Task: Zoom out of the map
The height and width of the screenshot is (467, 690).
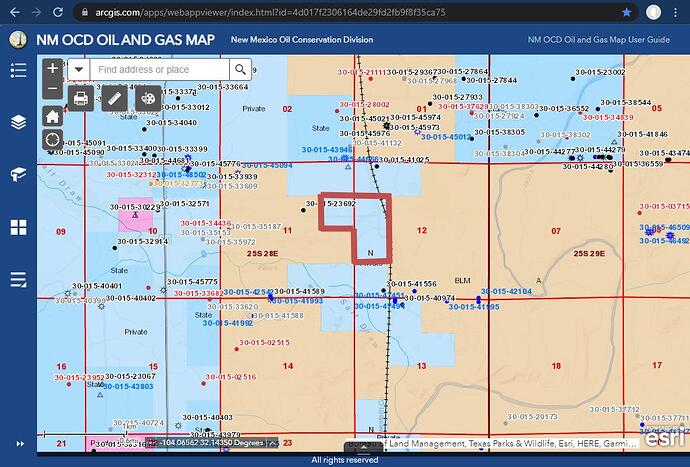Action: click(53, 89)
